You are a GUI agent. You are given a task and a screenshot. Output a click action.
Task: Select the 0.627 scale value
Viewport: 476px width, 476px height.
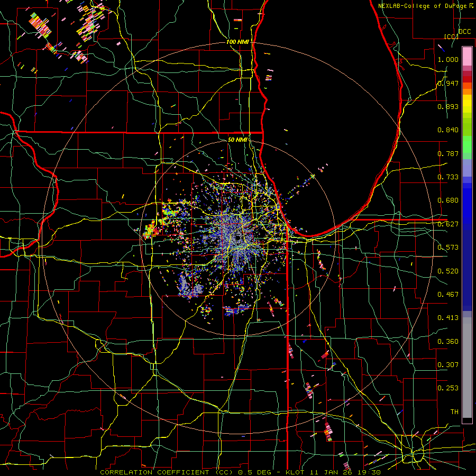(x=448, y=224)
